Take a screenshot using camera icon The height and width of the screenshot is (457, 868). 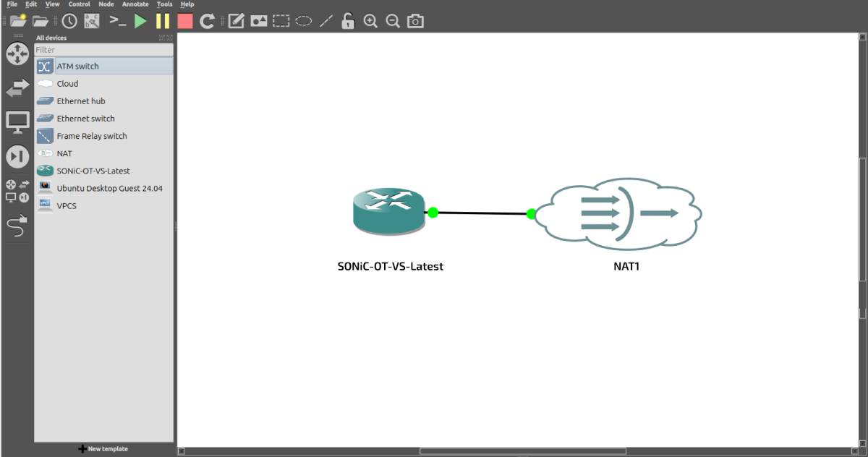[x=415, y=21]
